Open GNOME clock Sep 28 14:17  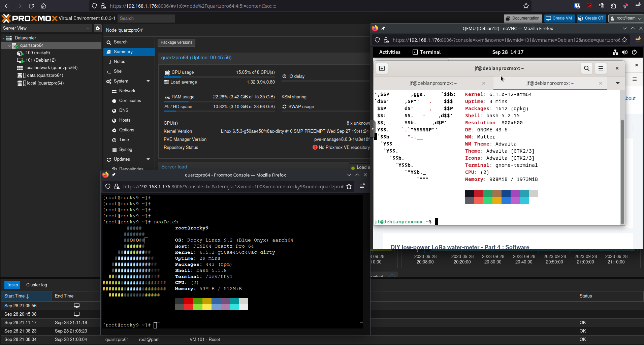508,52
